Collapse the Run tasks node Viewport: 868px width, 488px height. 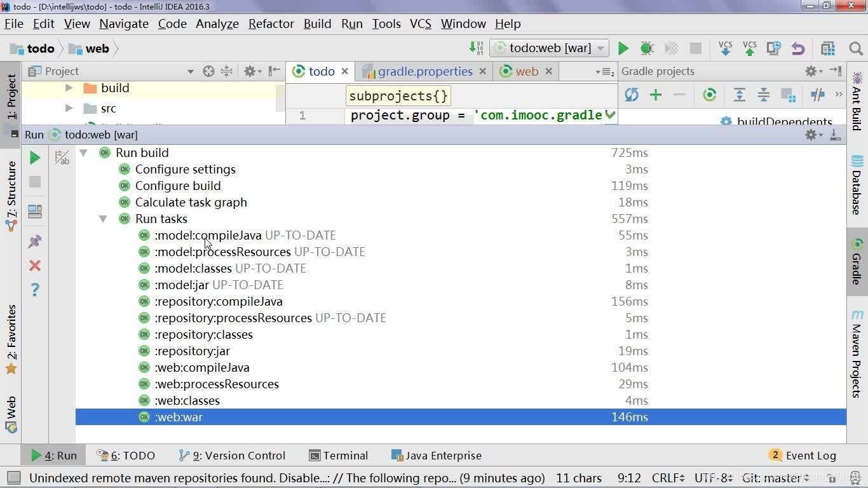click(102, 219)
